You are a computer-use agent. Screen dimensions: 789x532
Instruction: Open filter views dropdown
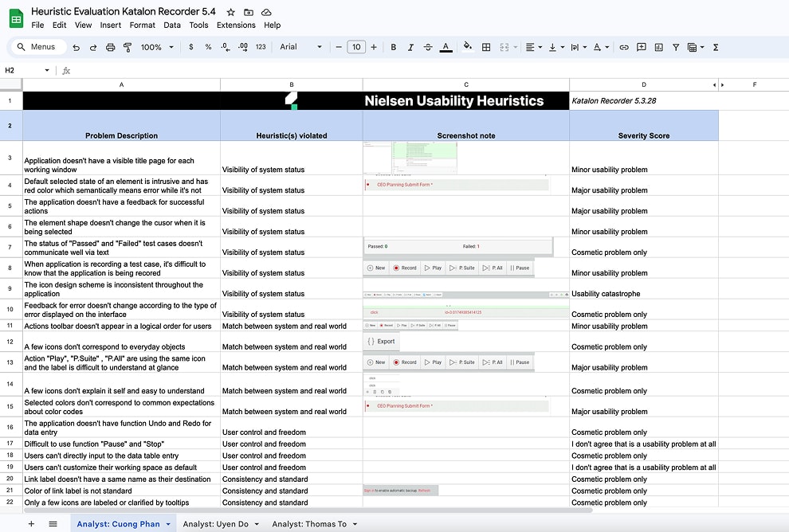[x=702, y=47]
